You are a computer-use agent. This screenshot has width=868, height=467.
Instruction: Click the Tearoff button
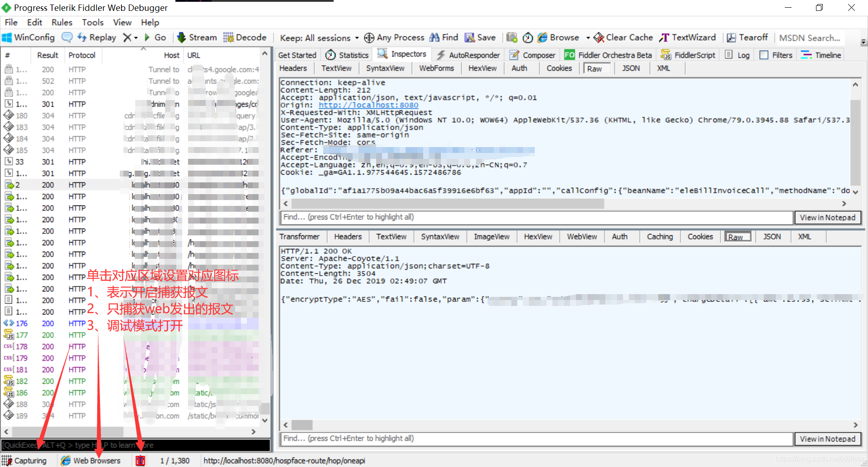pos(747,38)
